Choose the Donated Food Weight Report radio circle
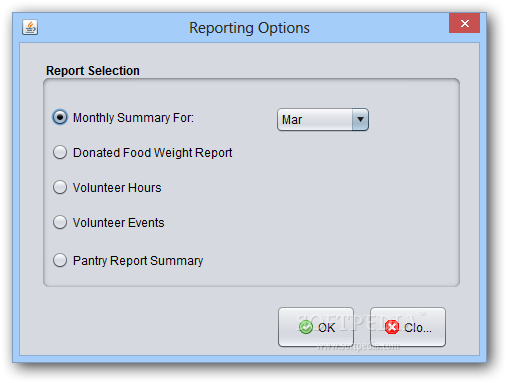The image size is (507, 383). (60, 152)
